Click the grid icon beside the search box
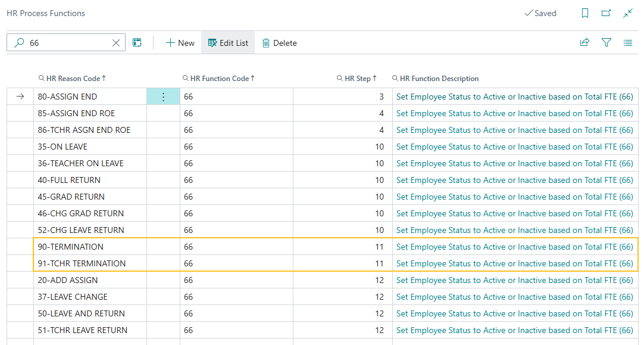 point(137,42)
